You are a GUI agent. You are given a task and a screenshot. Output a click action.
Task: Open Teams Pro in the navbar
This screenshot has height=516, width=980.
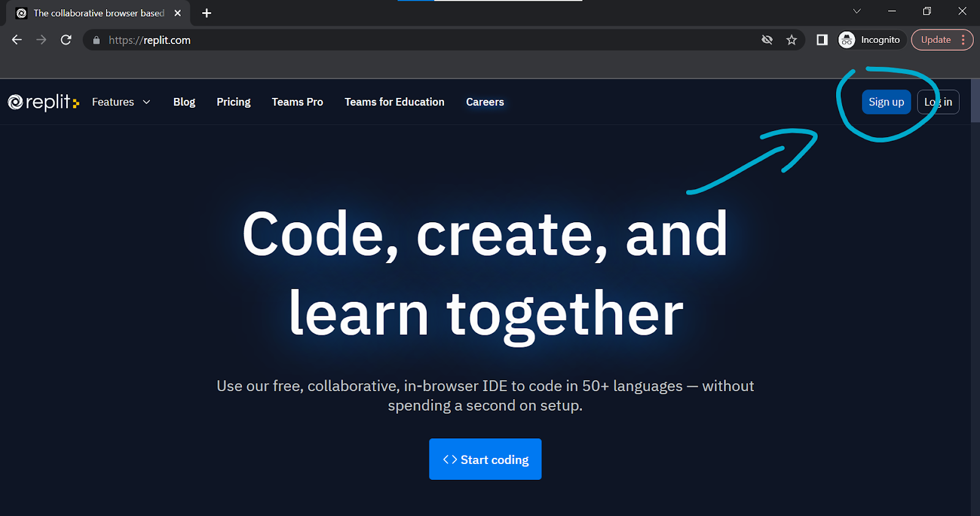(297, 102)
